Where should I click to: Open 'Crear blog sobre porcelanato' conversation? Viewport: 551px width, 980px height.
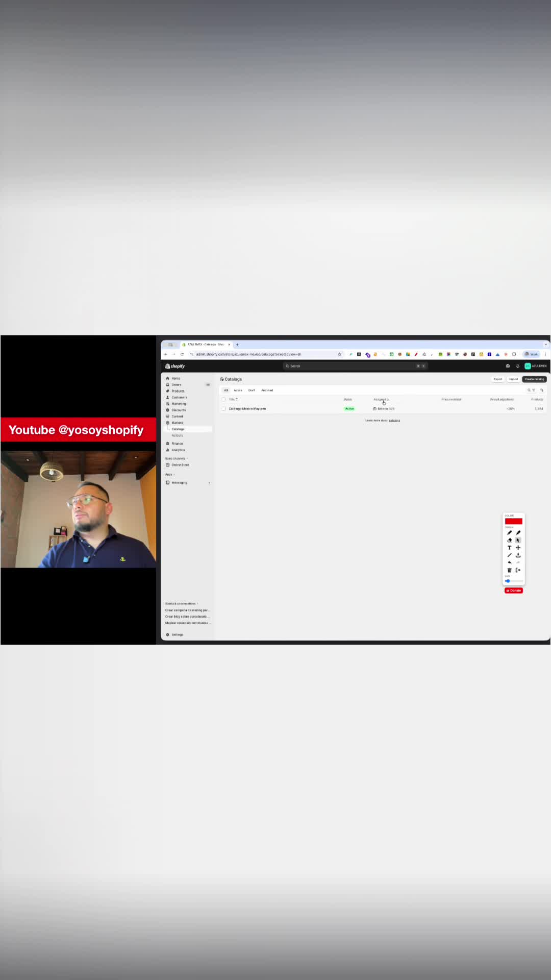tap(187, 617)
